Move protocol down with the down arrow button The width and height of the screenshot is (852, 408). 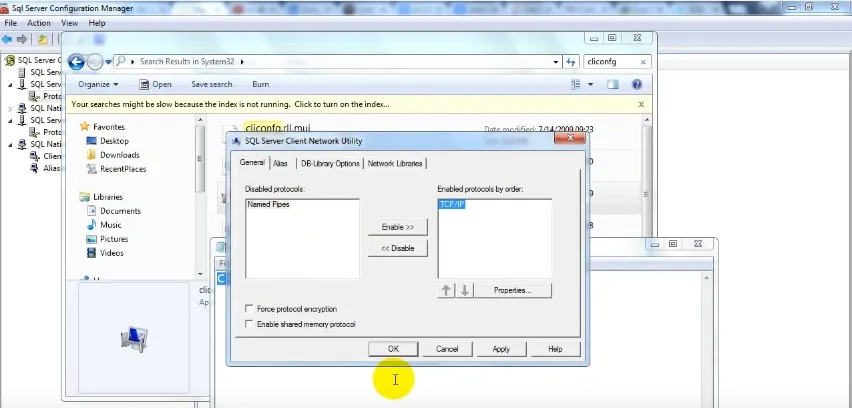coord(465,291)
